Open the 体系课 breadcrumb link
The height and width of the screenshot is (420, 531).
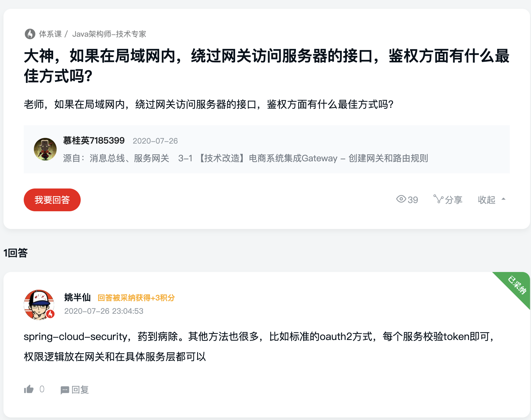click(50, 34)
